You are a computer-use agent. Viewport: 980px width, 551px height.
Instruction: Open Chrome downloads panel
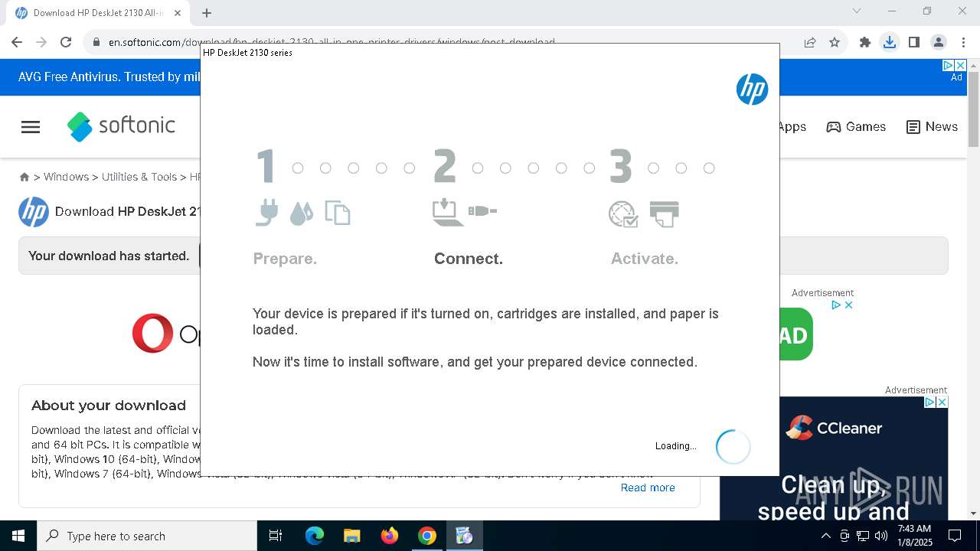click(890, 42)
